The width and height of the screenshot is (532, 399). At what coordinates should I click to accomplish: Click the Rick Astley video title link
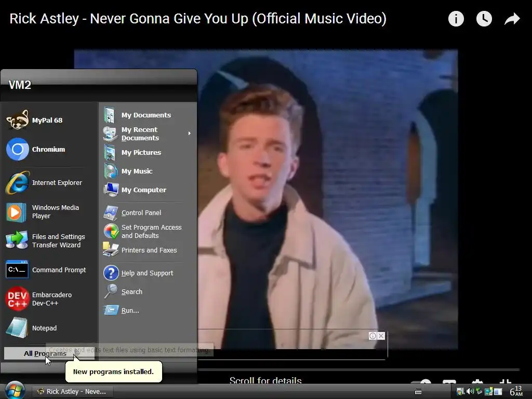click(x=198, y=19)
